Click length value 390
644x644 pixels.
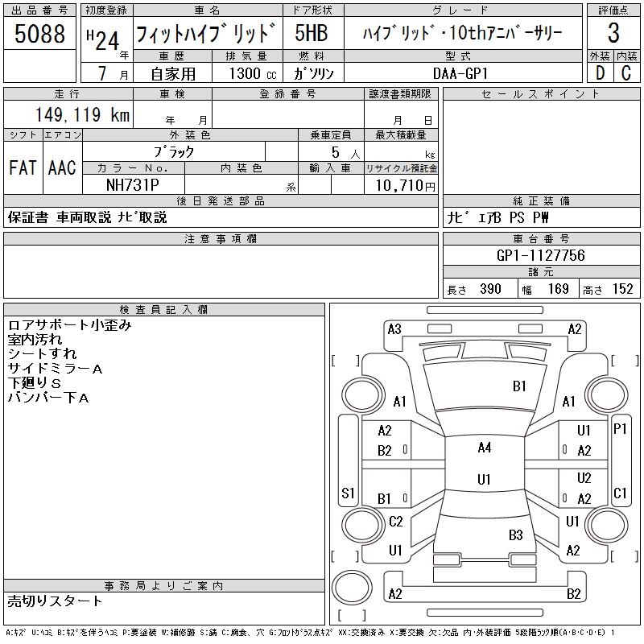tap(490, 289)
